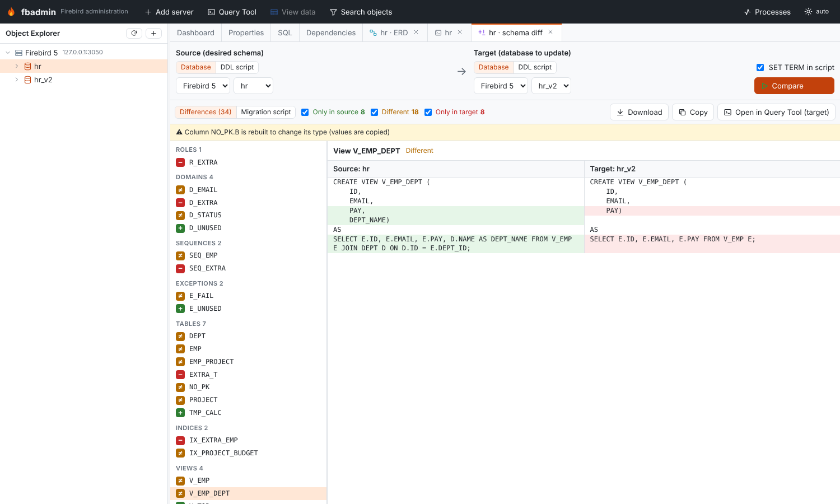This screenshot has height=504, width=840.
Task: Click the removed icon beside IX_EXTRA_EMP
Action: click(180, 440)
